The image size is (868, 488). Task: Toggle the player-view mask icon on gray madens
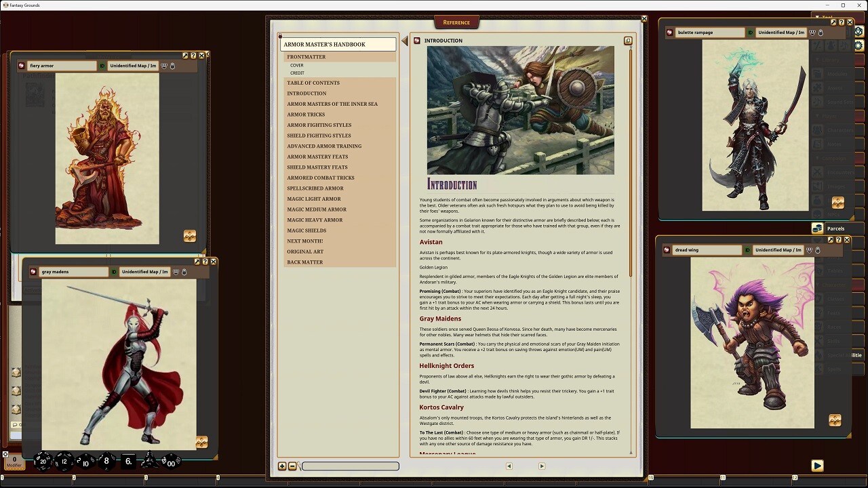pyautogui.click(x=176, y=272)
